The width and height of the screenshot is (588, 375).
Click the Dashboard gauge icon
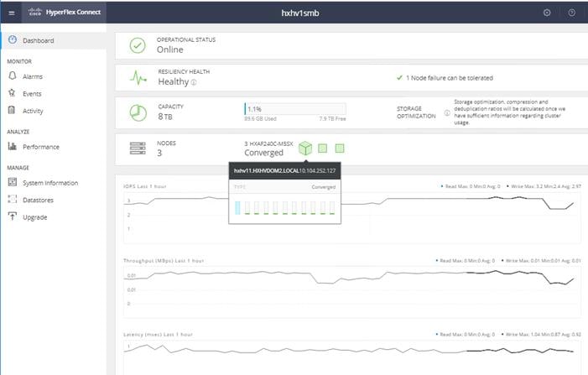coord(13,39)
